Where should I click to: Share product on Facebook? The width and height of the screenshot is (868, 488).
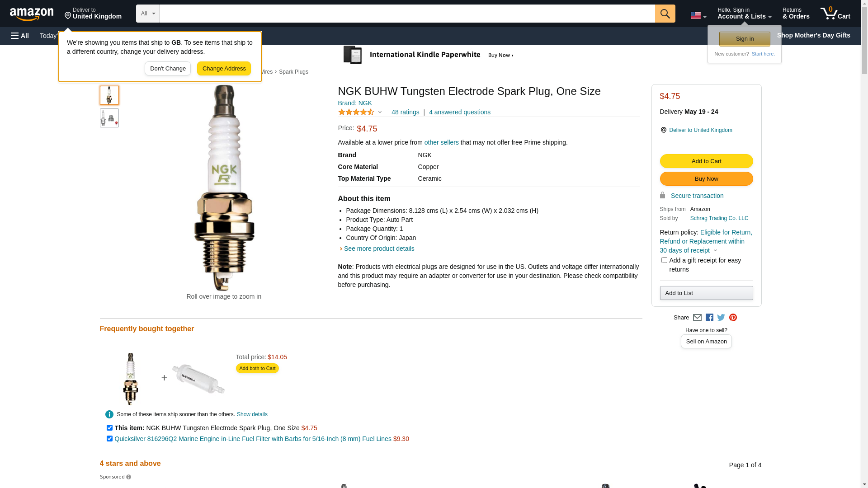[x=709, y=318]
